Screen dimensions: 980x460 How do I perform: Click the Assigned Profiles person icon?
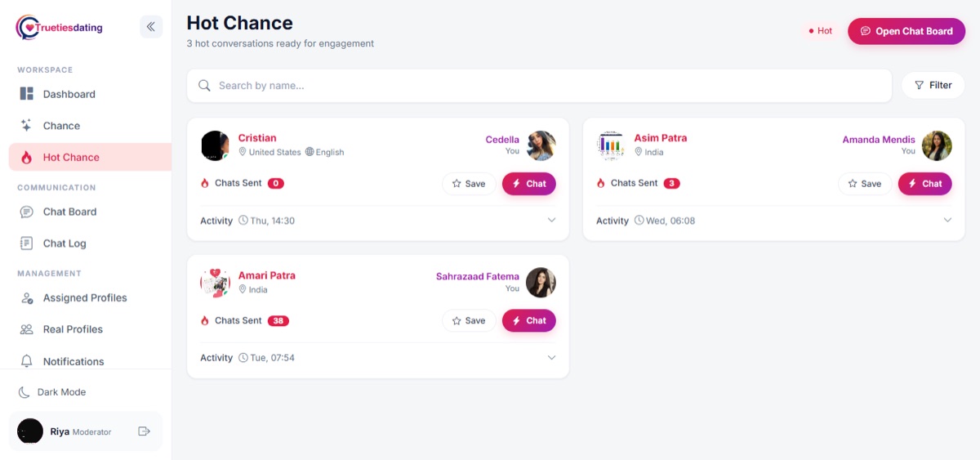[x=27, y=298]
